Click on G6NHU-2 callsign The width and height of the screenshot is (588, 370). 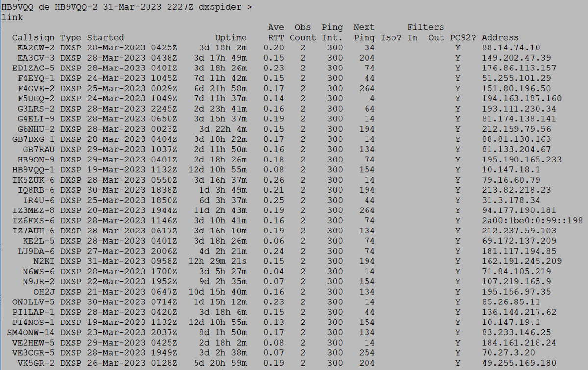(36, 129)
